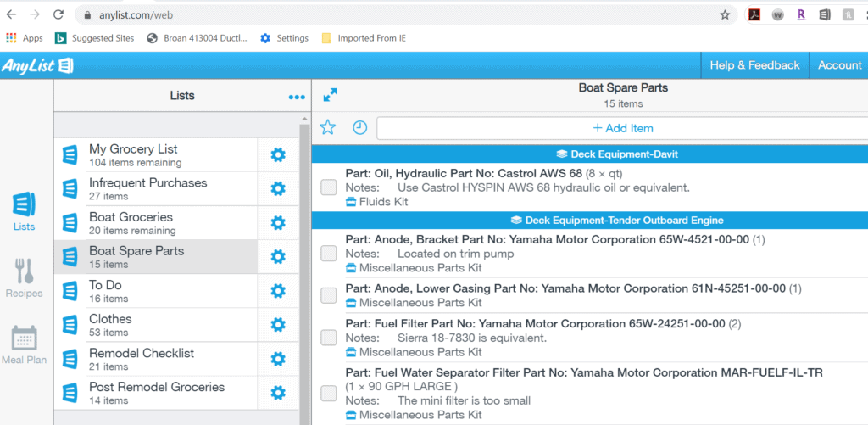Check off Anode, Lower Casing item
Image resolution: width=868 pixels, height=425 pixels.
point(329,295)
